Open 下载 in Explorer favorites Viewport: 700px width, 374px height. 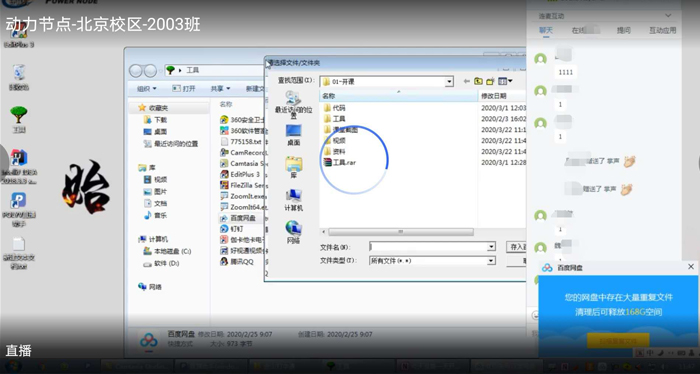click(155, 120)
